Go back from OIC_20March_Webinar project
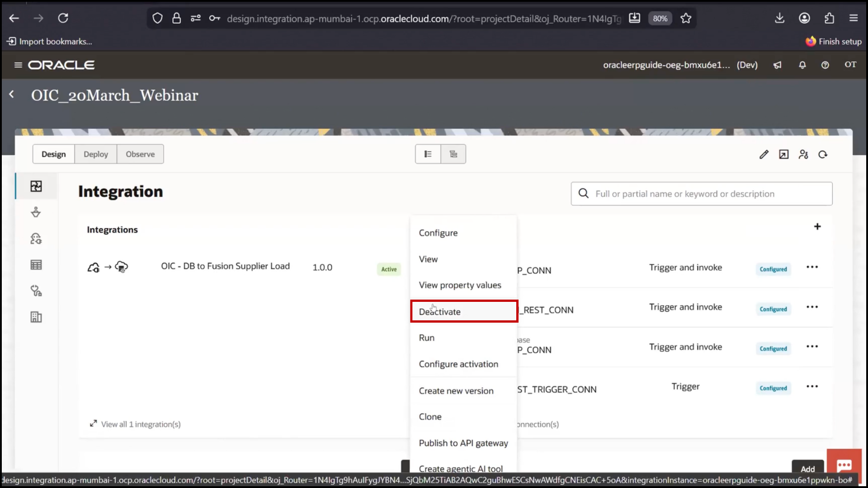This screenshot has width=868, height=488. [12, 94]
